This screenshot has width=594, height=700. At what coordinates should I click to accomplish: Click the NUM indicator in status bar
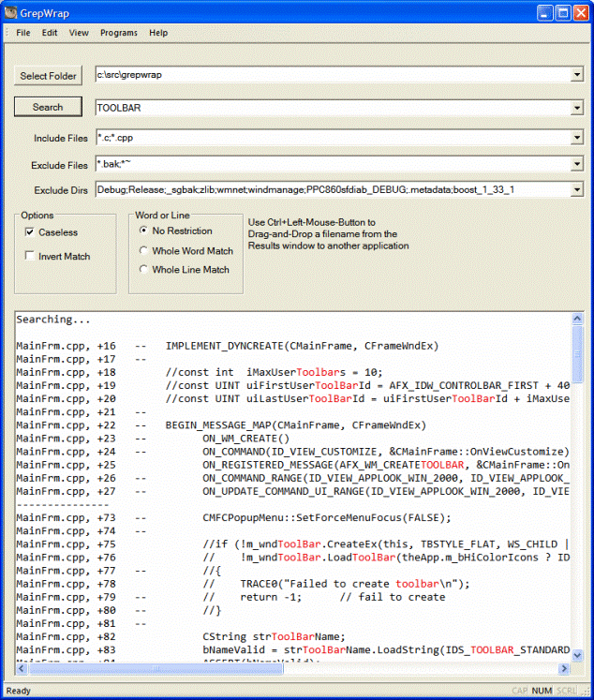(x=542, y=691)
